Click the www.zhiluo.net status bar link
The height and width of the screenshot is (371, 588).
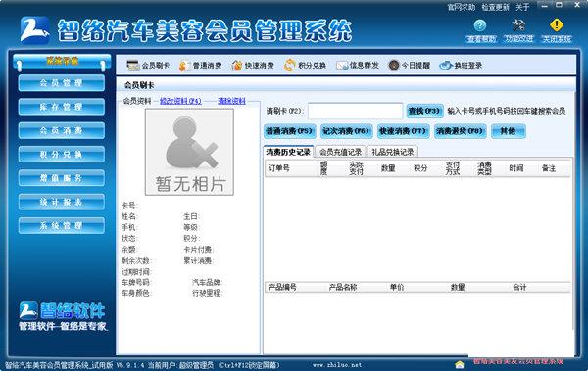[x=337, y=364]
